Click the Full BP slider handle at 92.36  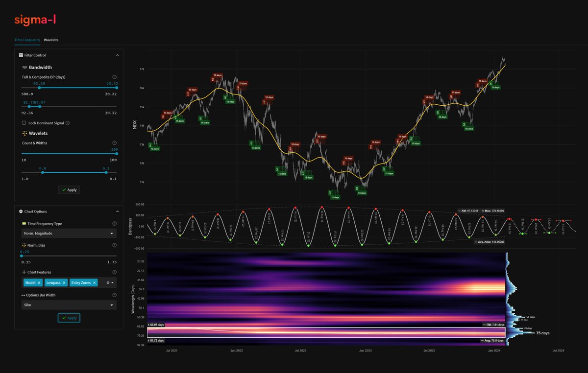point(39,88)
